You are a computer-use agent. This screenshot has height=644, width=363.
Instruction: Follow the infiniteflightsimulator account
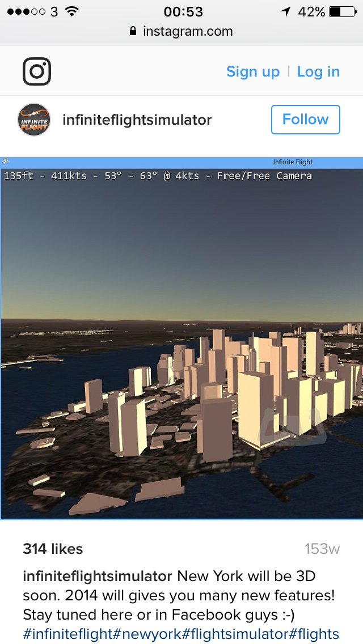[306, 120]
